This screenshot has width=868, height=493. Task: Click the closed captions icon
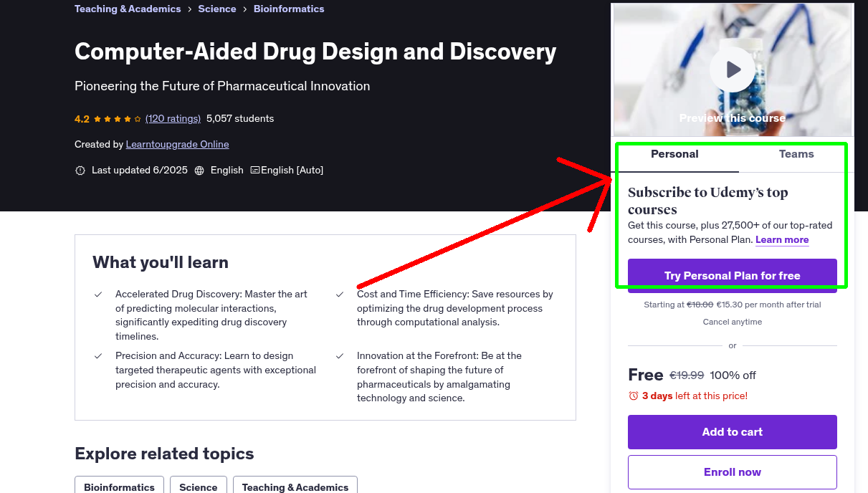click(255, 171)
